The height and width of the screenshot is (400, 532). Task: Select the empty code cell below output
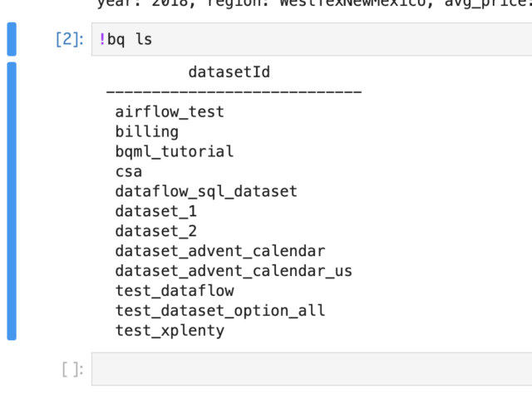tap(312, 369)
